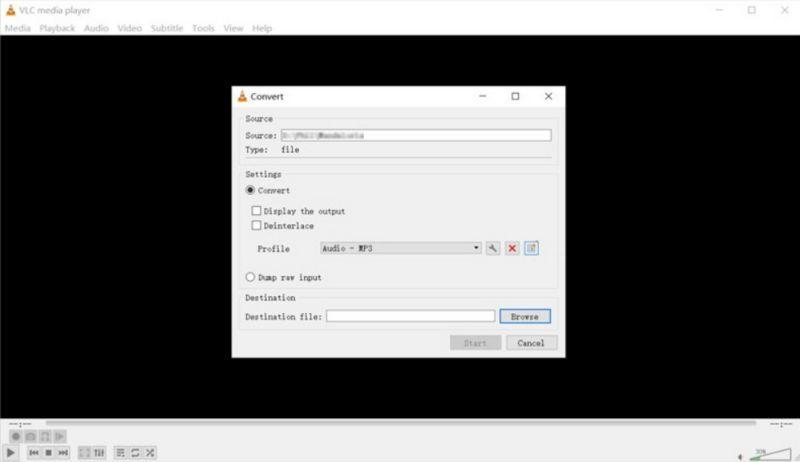Open the Help menu
Image resolution: width=800 pixels, height=462 pixels.
(262, 28)
